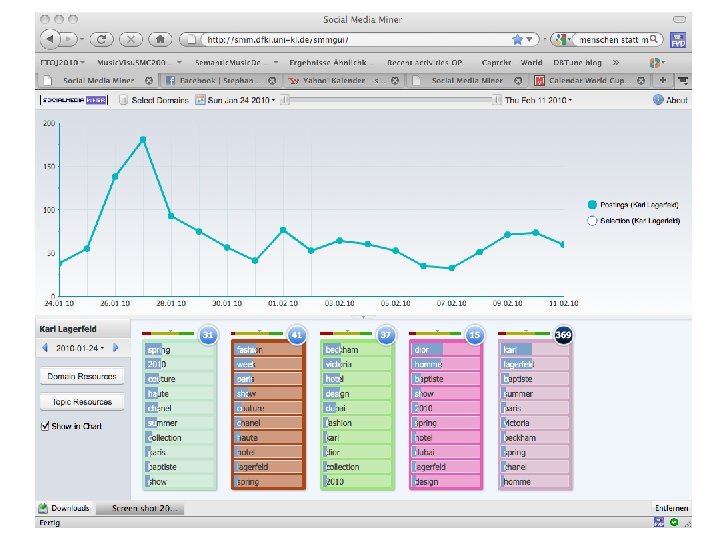Toggle Postings (Karl Lagerfeld) legend series
Image resolution: width=720 pixels, height=540 pixels.
pos(633,205)
